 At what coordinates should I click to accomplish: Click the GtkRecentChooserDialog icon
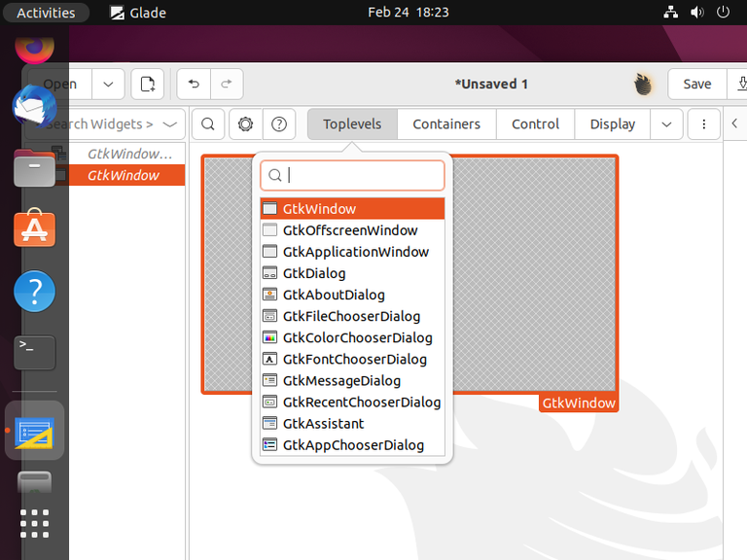[x=269, y=402]
